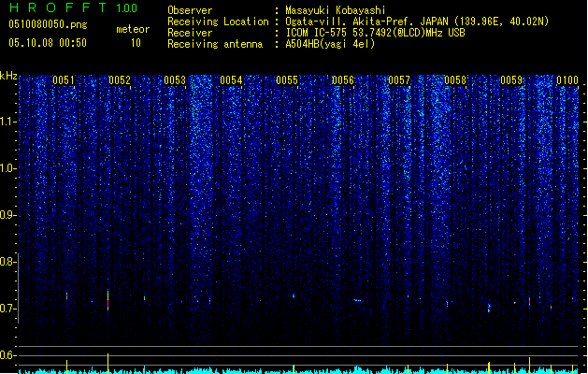Click the Receiving Location label
The height and width of the screenshot is (374, 588).
pos(218,22)
